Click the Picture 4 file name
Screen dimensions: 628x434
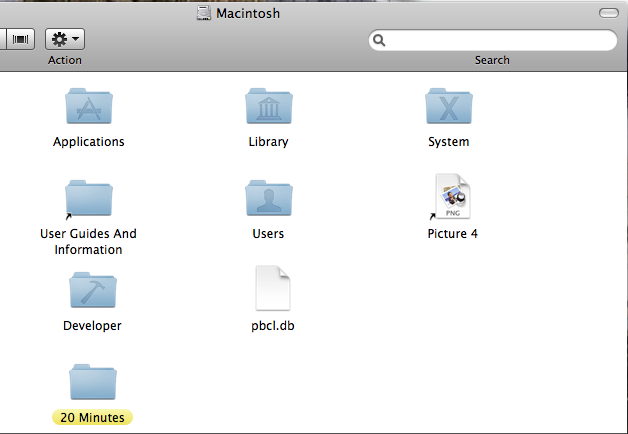(453, 233)
